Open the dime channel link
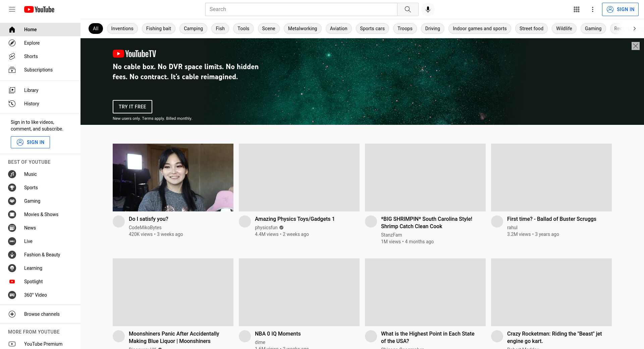Image resolution: width=644 pixels, height=349 pixels. pyautogui.click(x=260, y=342)
